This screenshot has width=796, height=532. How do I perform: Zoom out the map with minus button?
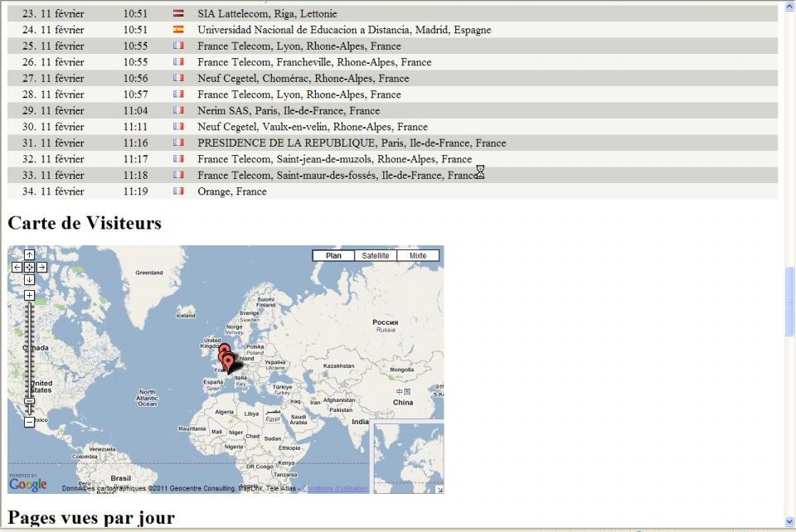point(30,422)
